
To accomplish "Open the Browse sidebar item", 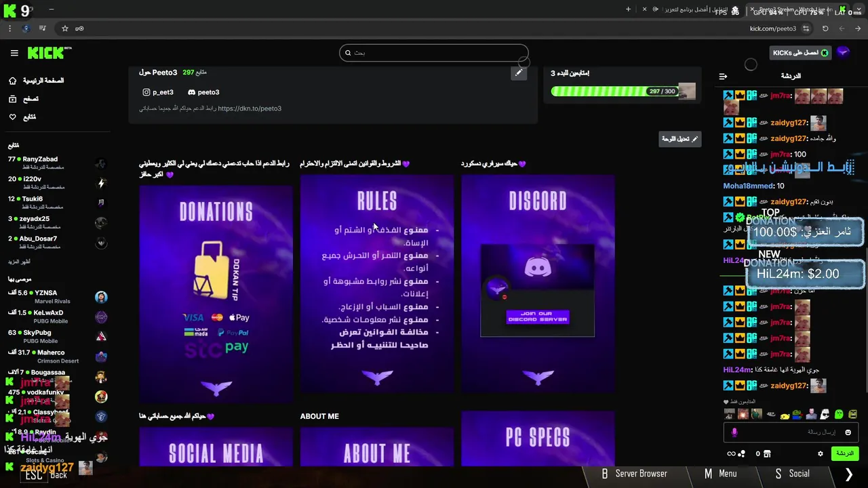I will [23, 99].
